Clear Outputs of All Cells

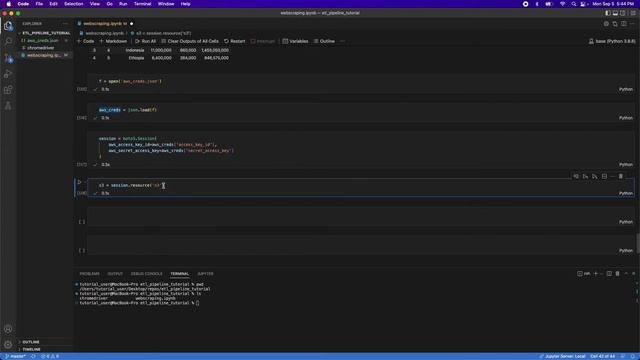190,41
